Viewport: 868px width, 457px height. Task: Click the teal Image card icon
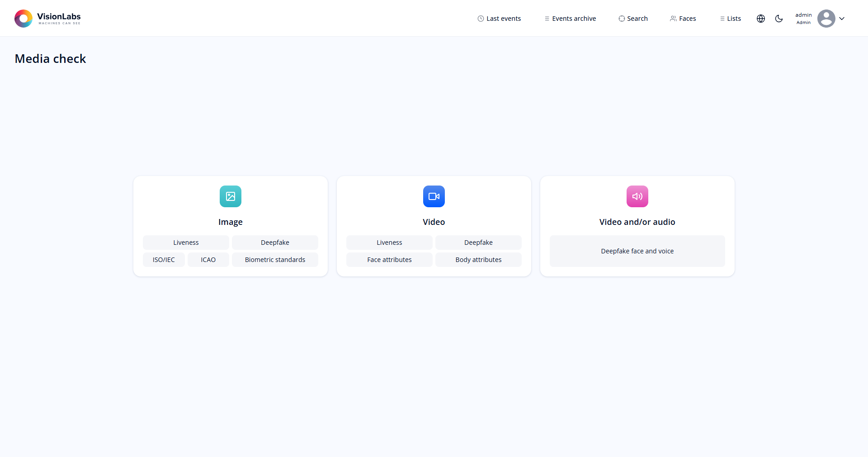click(x=231, y=196)
